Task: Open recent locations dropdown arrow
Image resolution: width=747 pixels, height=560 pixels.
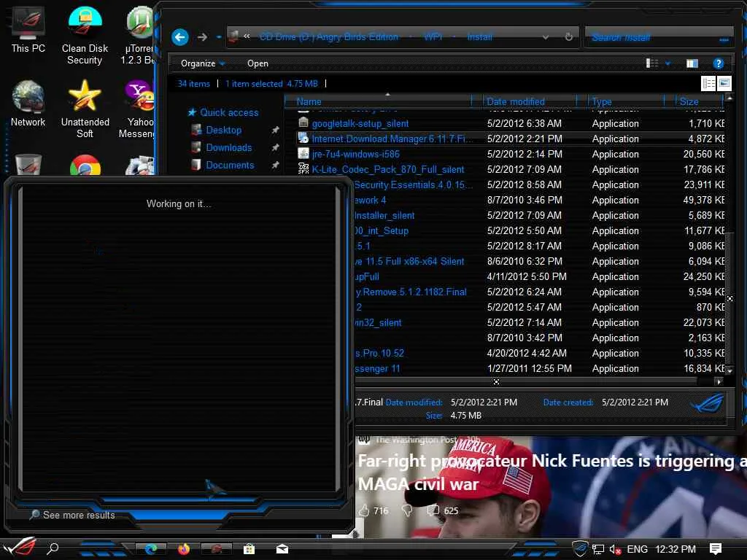Action: pyautogui.click(x=219, y=37)
